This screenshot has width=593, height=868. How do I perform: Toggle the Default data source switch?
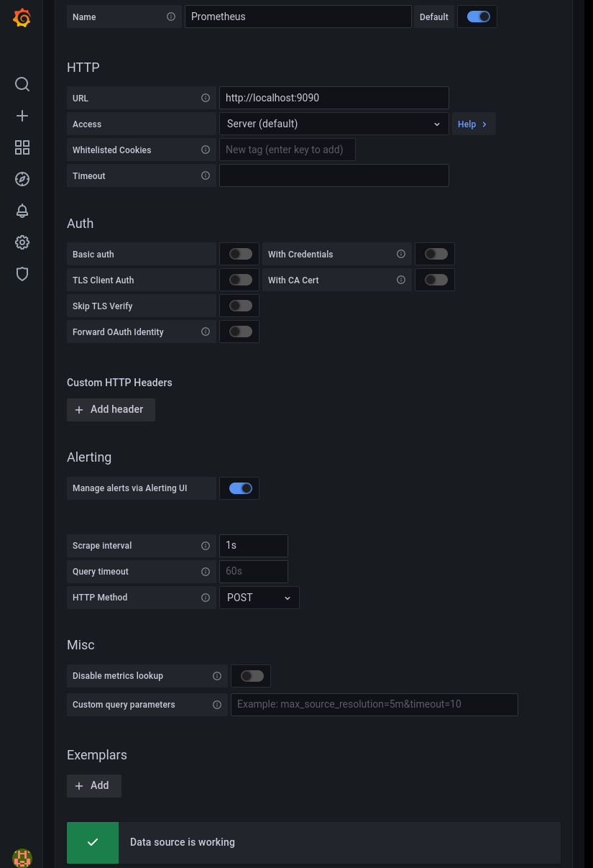click(477, 17)
